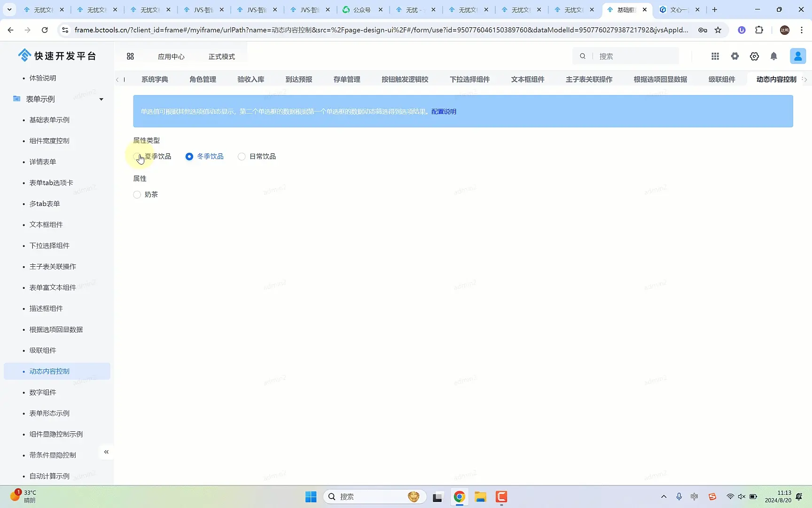Open the browser extensions puzzle icon
The width and height of the screenshot is (812, 508).
tap(759, 30)
